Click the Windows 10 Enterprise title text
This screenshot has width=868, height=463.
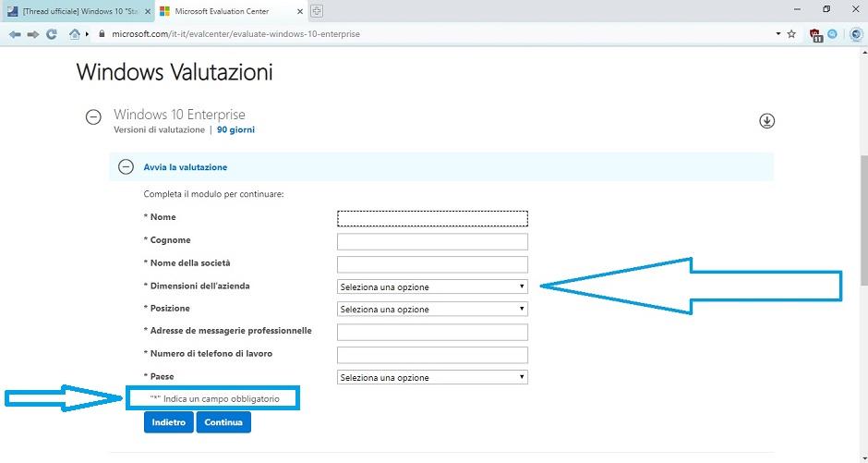[179, 114]
